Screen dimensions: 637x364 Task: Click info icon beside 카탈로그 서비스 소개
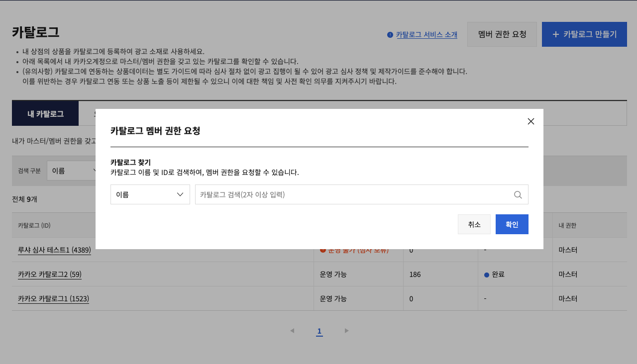[x=390, y=35]
